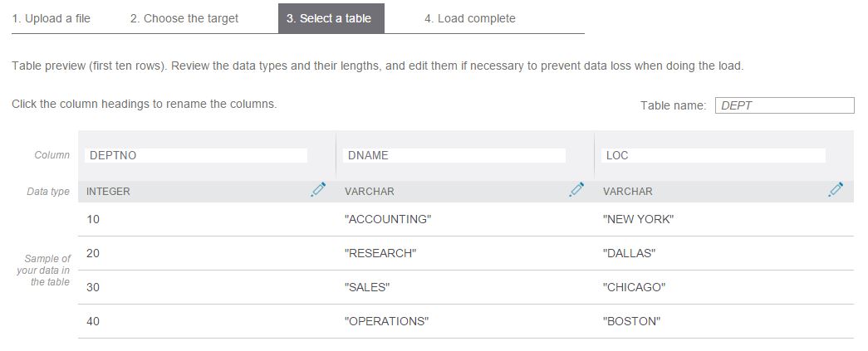Switch to Choose the target step

pyautogui.click(x=184, y=18)
